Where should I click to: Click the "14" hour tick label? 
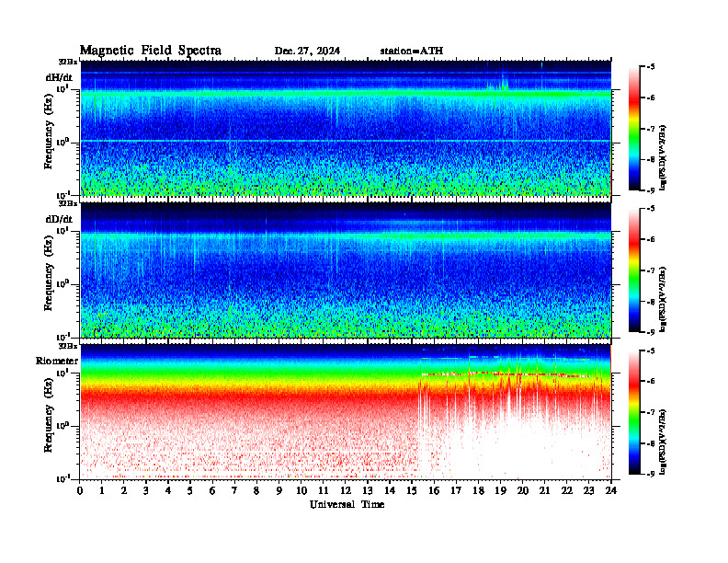390,490
